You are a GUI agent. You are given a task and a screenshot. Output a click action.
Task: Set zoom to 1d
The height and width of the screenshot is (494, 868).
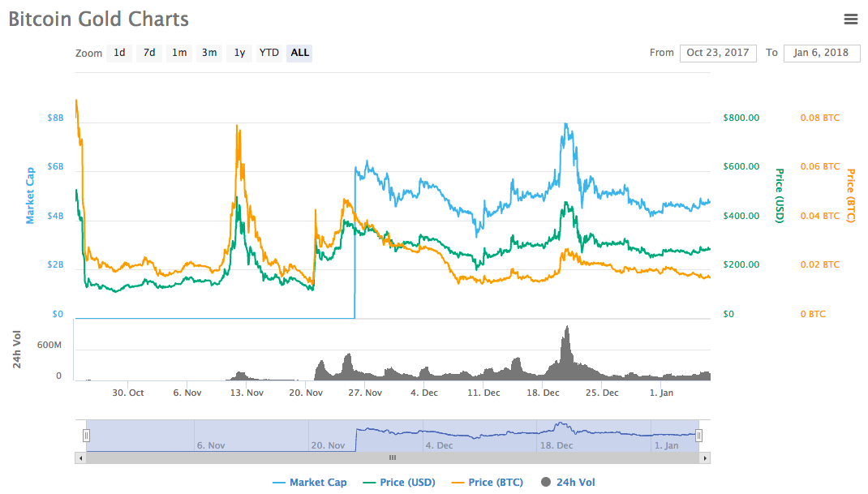point(119,54)
